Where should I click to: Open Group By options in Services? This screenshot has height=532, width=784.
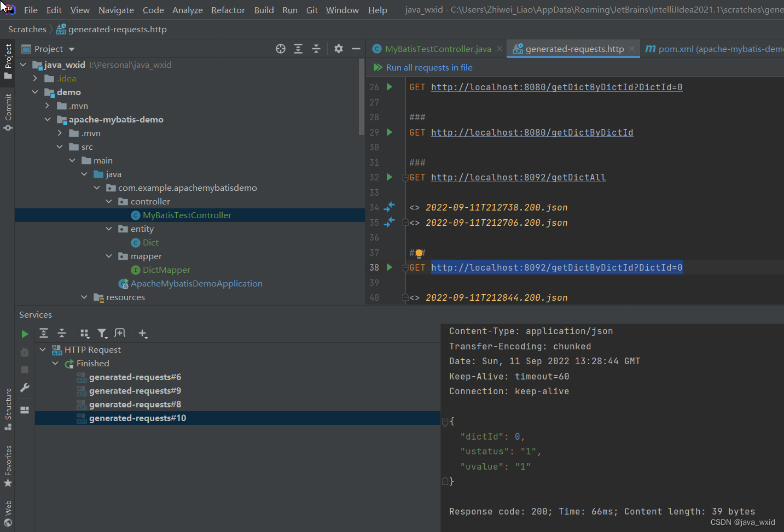(x=84, y=334)
